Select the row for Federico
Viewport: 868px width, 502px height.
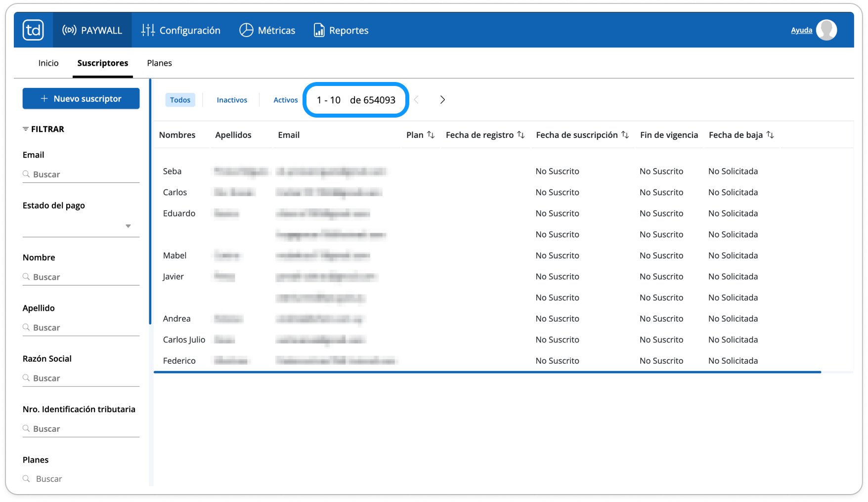503,361
